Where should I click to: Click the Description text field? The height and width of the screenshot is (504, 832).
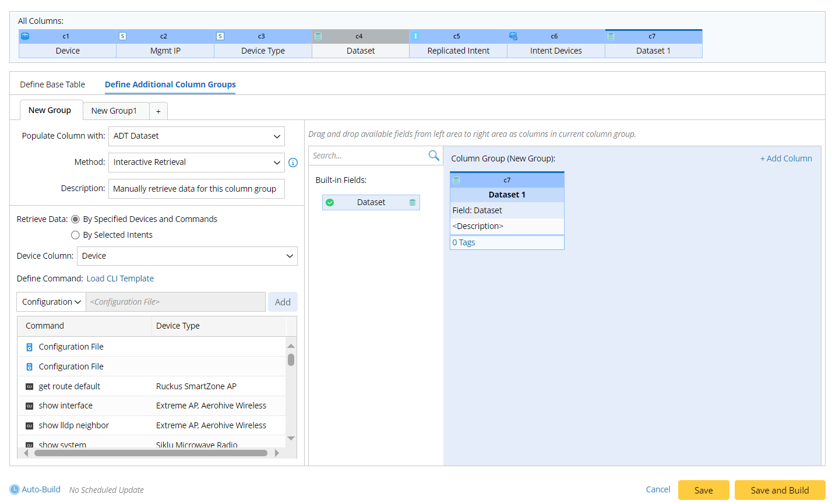click(196, 189)
